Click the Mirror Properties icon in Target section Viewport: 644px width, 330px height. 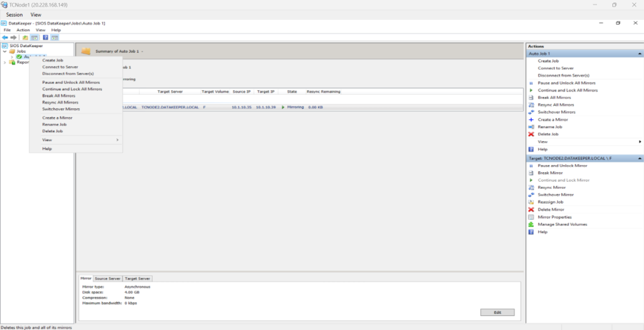[x=531, y=217]
